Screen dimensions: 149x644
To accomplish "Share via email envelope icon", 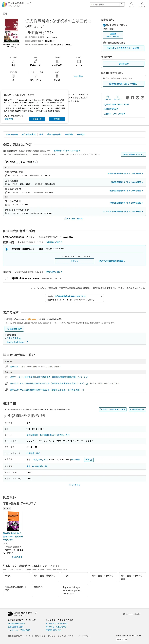I will point(143,98).
